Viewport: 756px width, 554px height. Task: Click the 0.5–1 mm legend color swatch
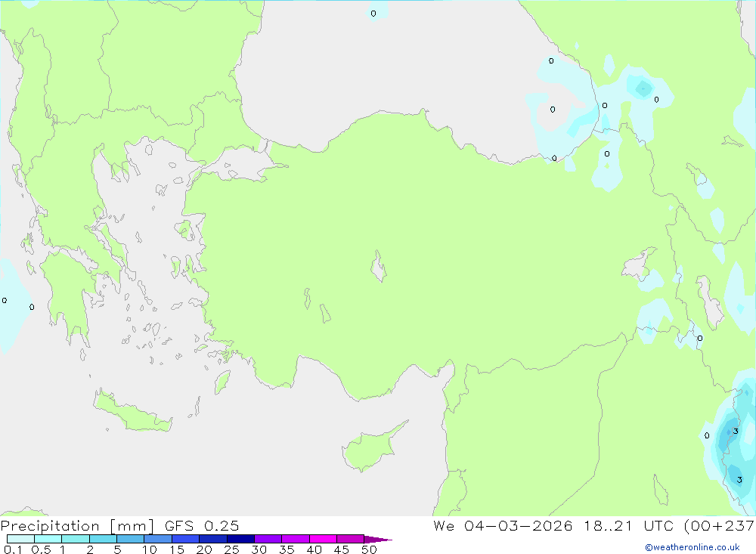[x=48, y=539]
